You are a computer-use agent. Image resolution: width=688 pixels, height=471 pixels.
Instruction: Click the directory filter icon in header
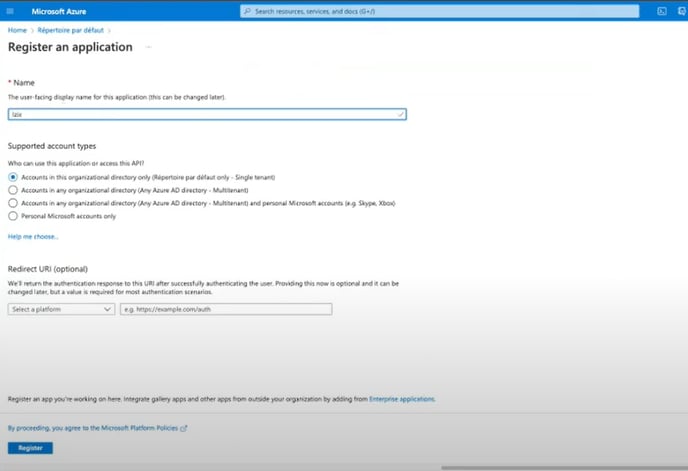(681, 11)
